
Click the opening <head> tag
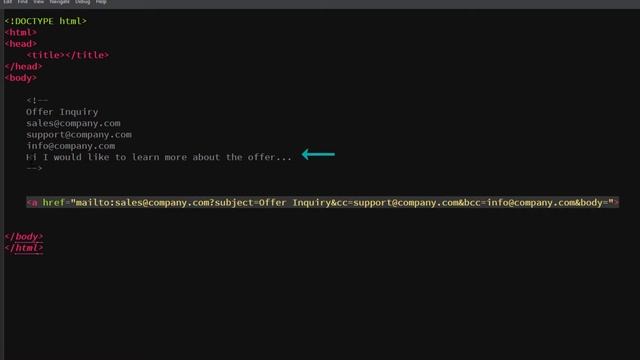(x=20, y=44)
